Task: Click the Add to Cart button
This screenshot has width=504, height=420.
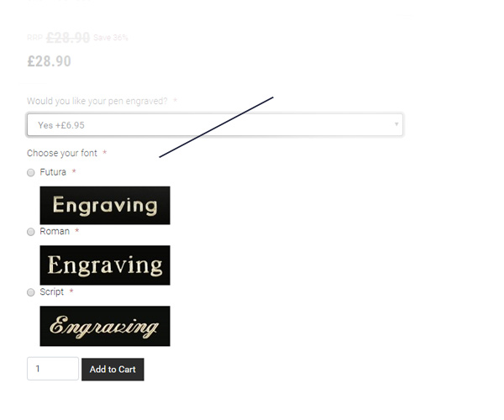Action: [x=113, y=370]
